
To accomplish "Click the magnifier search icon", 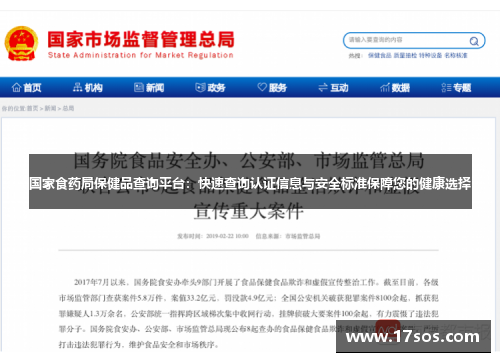I will (x=474, y=41).
